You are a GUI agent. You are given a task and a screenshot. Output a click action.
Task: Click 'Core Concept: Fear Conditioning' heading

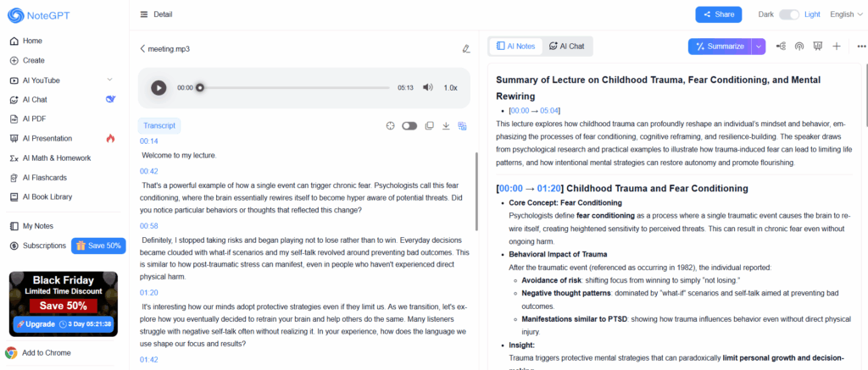pyautogui.click(x=565, y=202)
